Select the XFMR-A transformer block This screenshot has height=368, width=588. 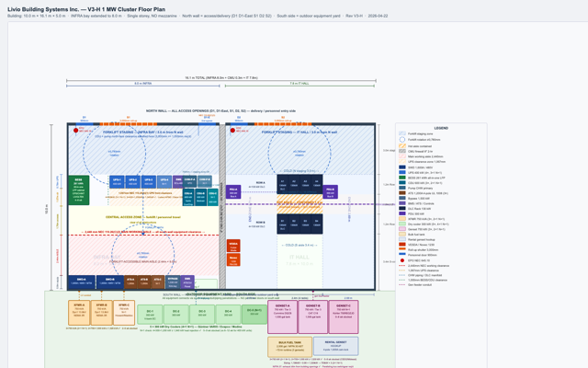click(79, 313)
